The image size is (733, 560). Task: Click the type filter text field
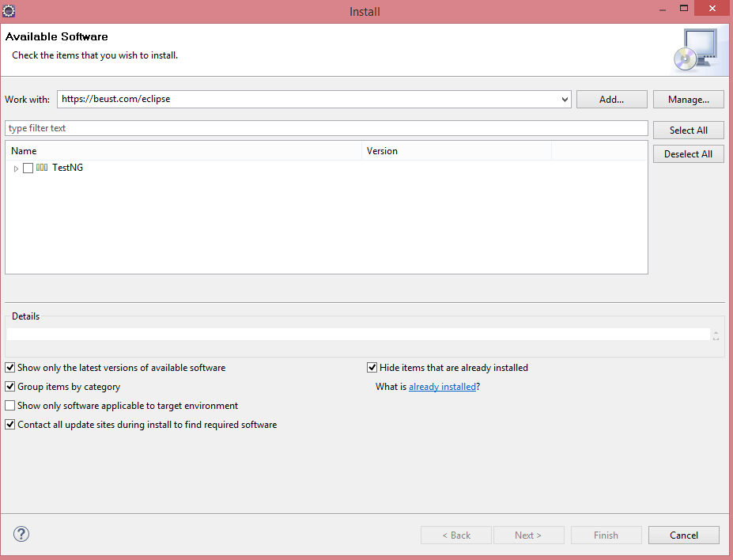pyautogui.click(x=327, y=128)
